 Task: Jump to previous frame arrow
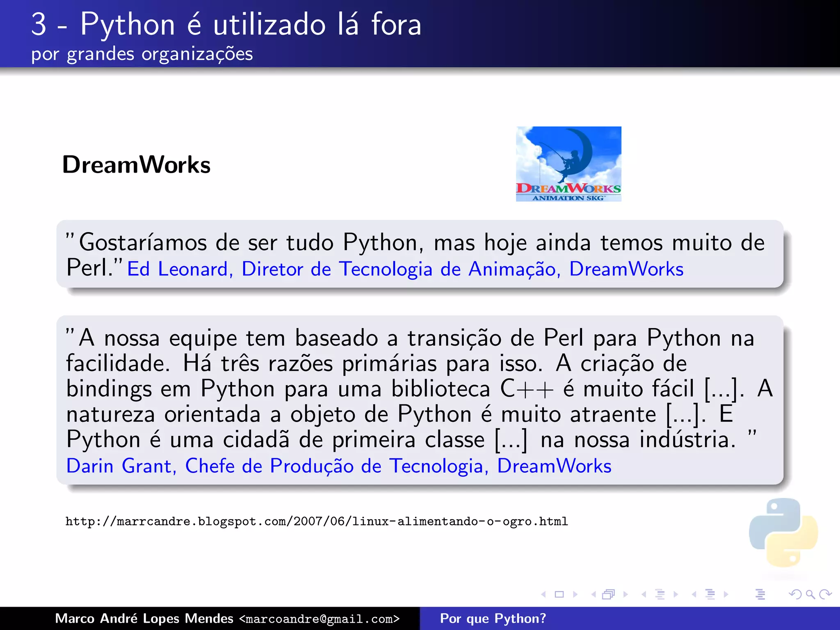coord(593,594)
